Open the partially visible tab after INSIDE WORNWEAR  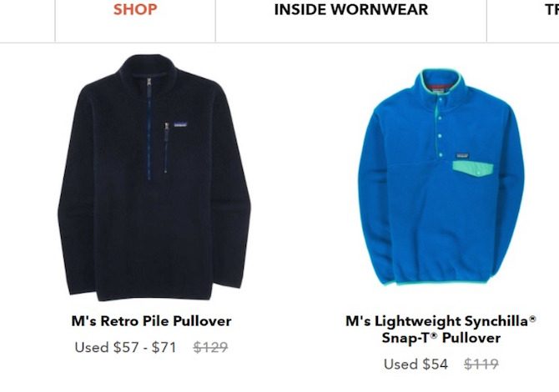[x=551, y=10]
